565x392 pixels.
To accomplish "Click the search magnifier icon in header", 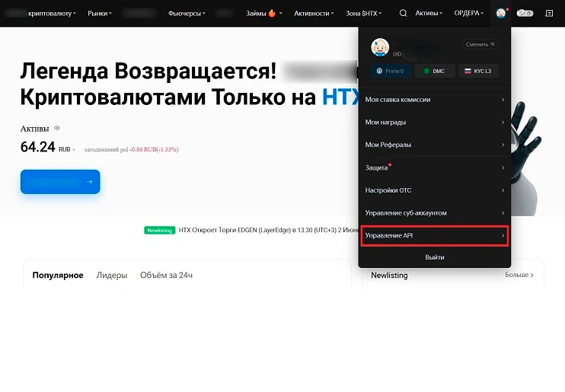I will (x=404, y=14).
